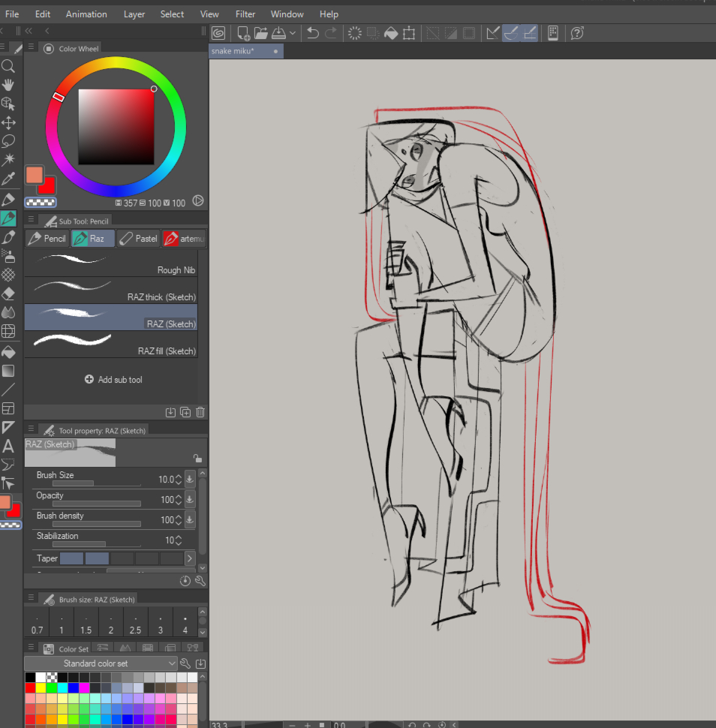Select the Zoom magnifier tool
This screenshot has width=716, height=728.
(x=8, y=66)
